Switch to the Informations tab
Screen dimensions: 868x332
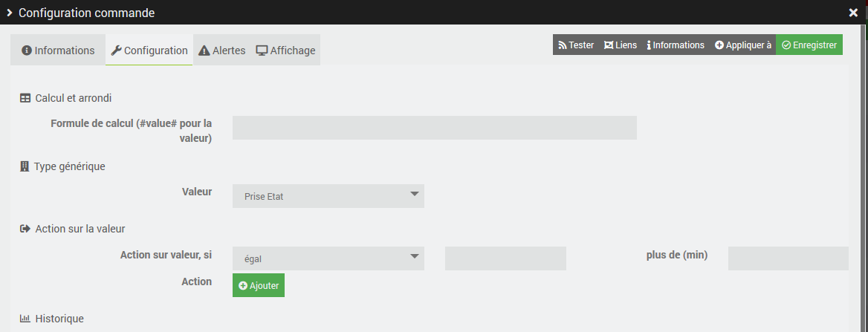click(x=58, y=51)
